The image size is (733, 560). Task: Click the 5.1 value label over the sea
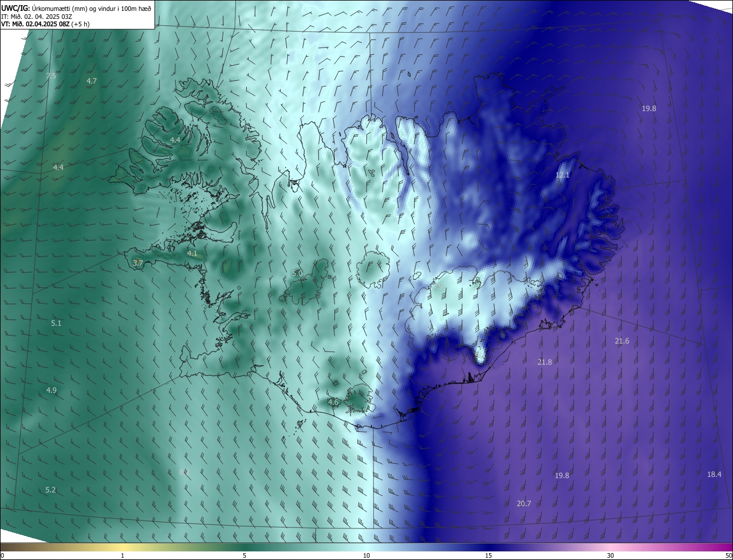[56, 323]
